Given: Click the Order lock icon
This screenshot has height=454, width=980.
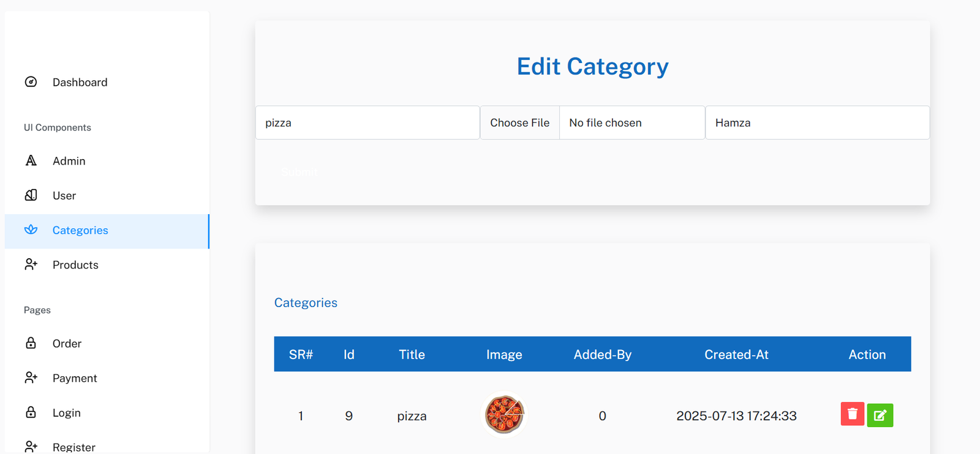Looking at the screenshot, I should (x=31, y=343).
